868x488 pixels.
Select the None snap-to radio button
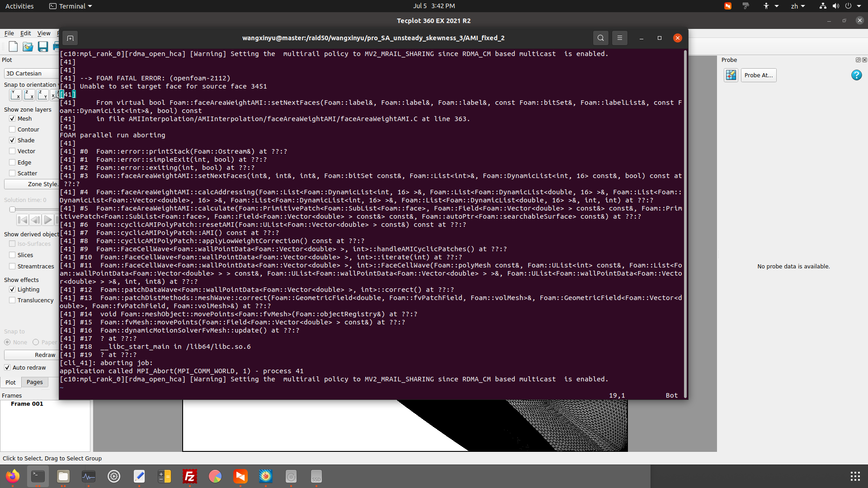7,342
